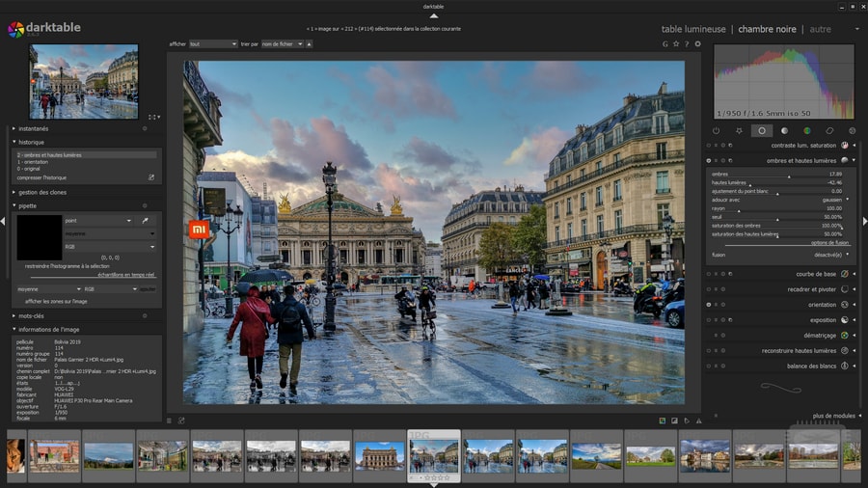868x488 pixels.
Task: Click the quick presets icon below image
Action: click(170, 421)
